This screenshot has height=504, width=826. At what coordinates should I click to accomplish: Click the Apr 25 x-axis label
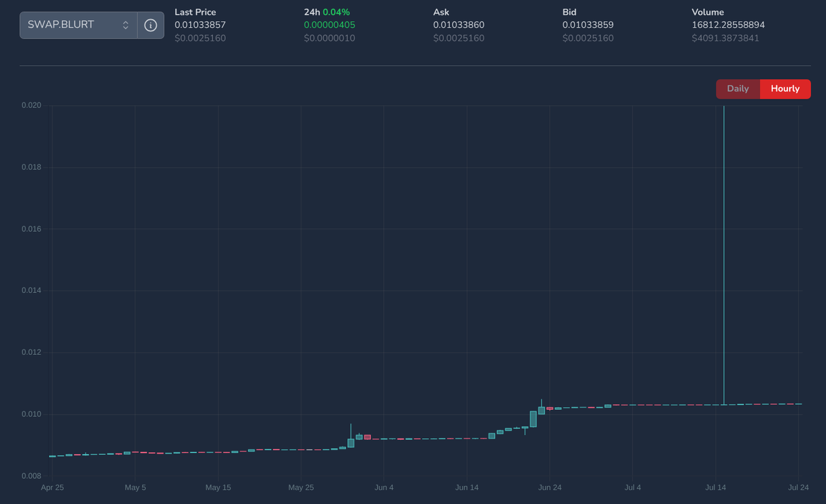52,487
